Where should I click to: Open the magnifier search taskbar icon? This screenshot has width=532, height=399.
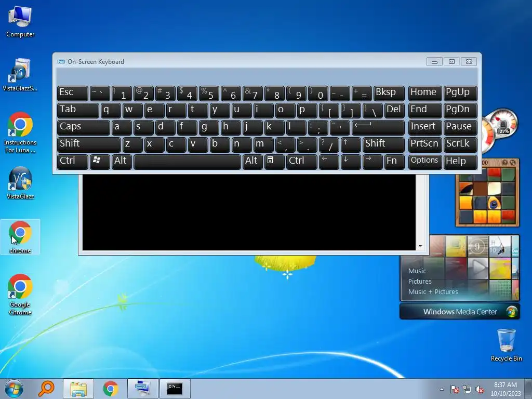46,389
